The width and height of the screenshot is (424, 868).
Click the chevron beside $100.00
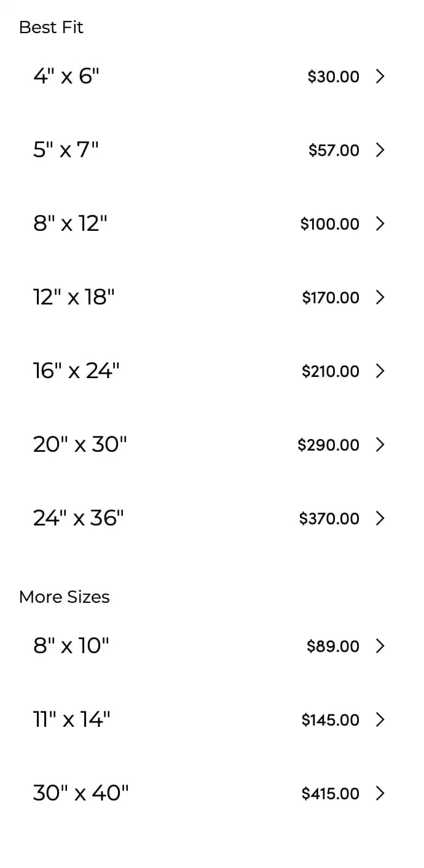click(x=380, y=224)
